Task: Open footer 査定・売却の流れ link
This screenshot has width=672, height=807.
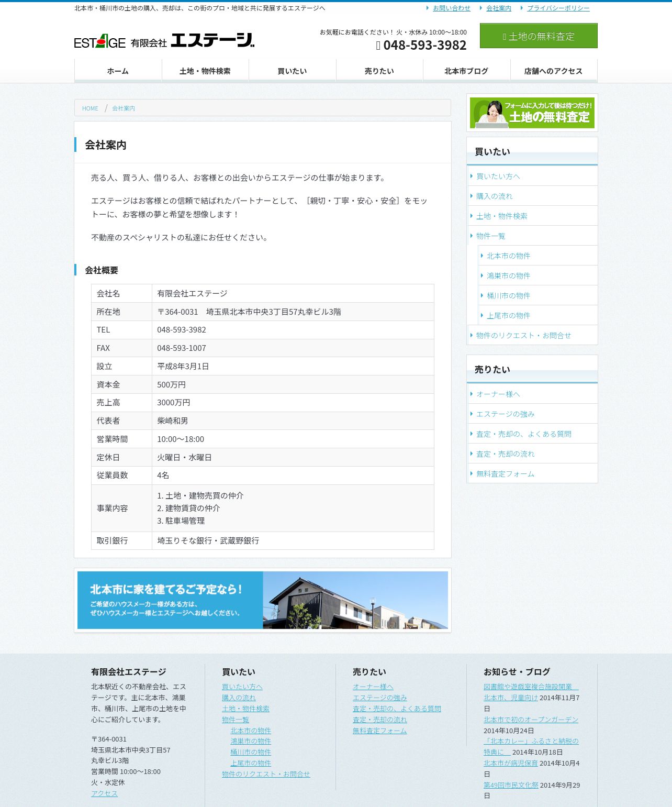Action: pyautogui.click(x=379, y=720)
